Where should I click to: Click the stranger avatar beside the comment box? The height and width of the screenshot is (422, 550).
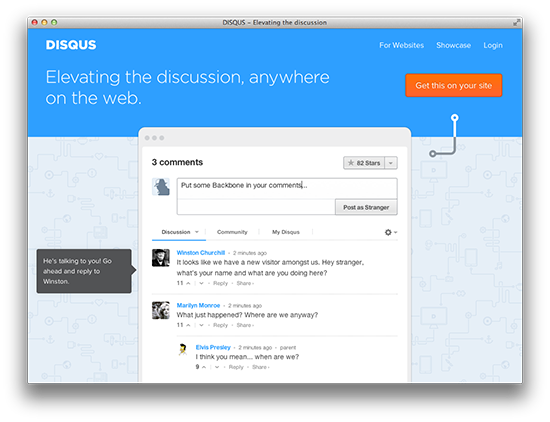[x=161, y=187]
